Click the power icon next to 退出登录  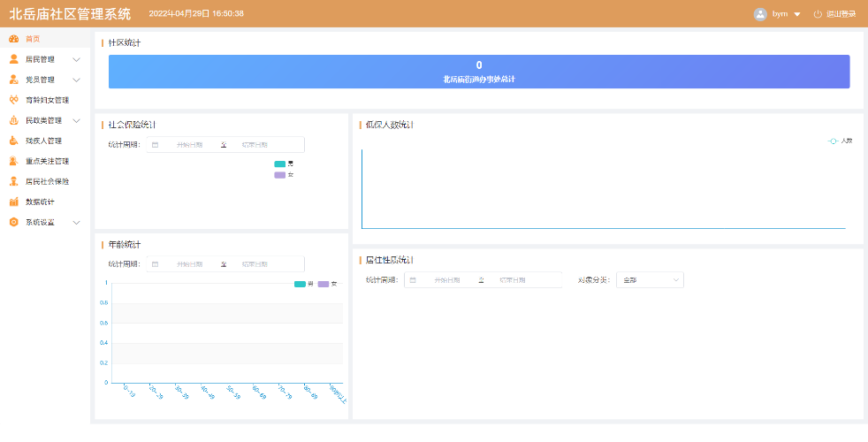pyautogui.click(x=818, y=14)
